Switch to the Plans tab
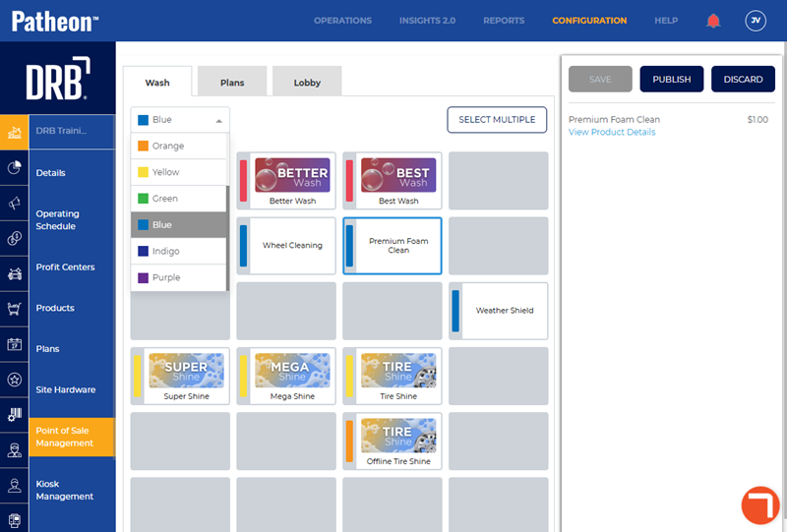787x532 pixels. tap(232, 83)
